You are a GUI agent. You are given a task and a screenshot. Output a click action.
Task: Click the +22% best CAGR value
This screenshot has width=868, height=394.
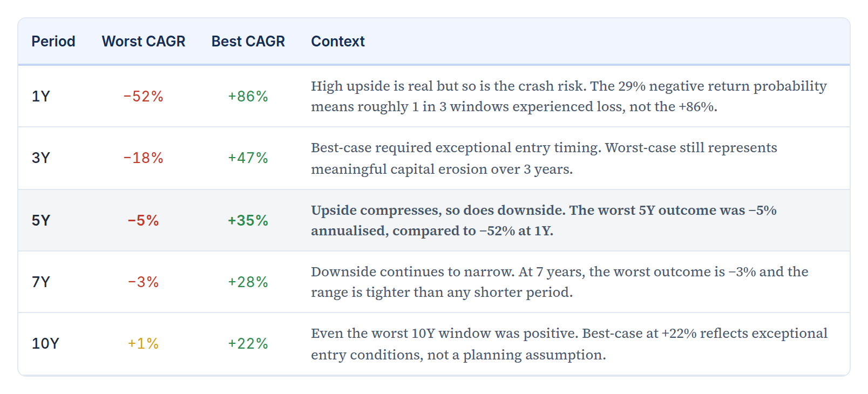(248, 344)
